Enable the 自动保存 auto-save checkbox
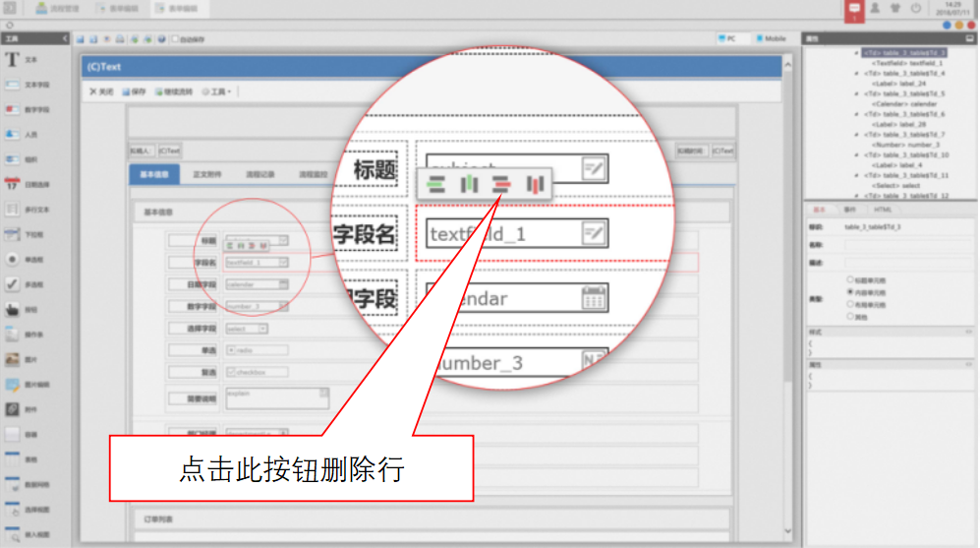 click(175, 39)
